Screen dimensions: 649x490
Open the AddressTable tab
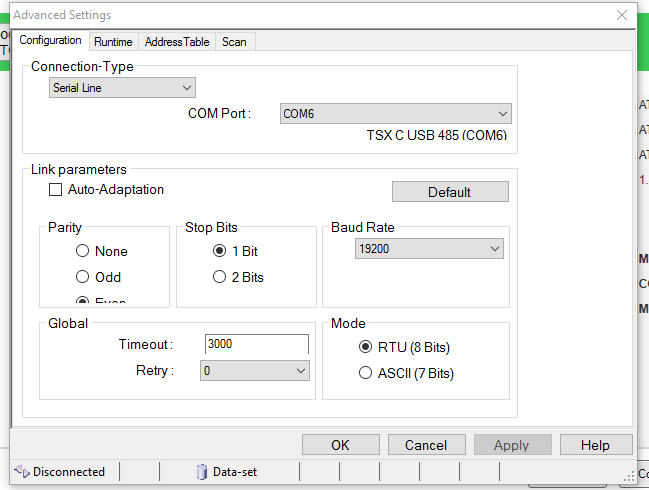[177, 42]
